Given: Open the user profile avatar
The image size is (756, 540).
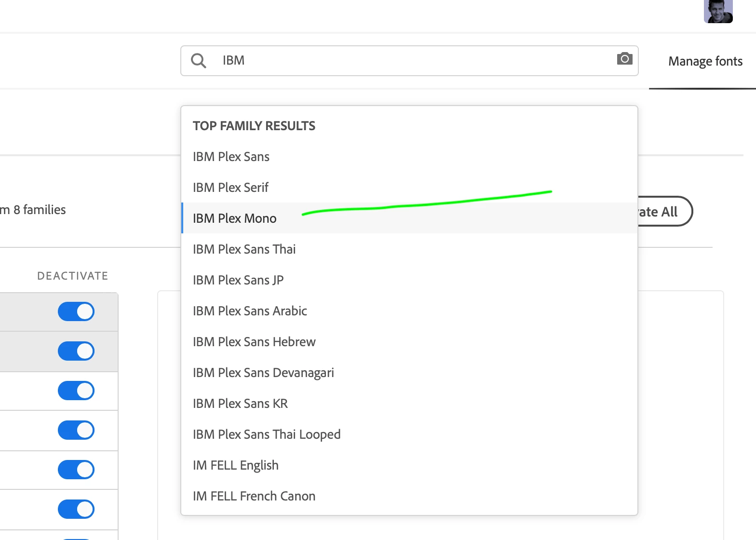Looking at the screenshot, I should coord(718,12).
